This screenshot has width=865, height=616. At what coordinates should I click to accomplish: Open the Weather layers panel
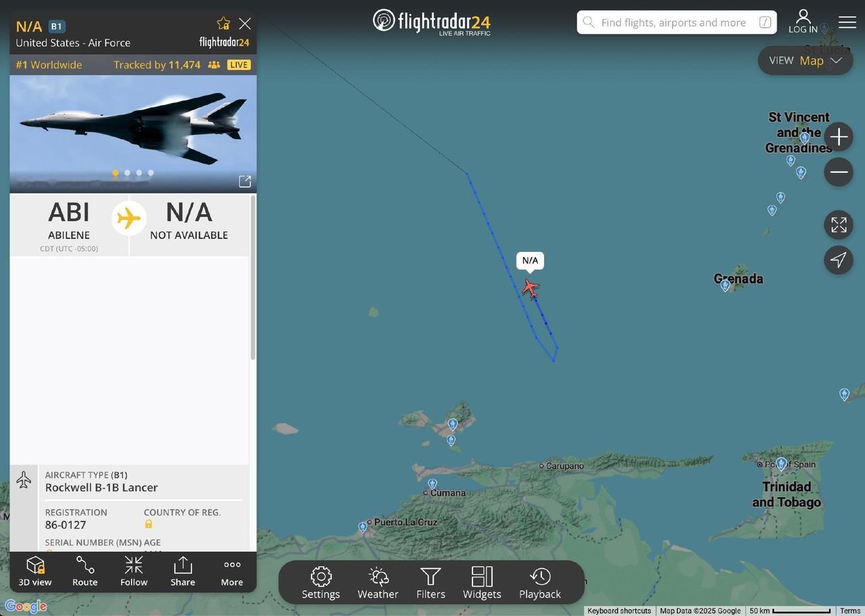[x=378, y=583]
